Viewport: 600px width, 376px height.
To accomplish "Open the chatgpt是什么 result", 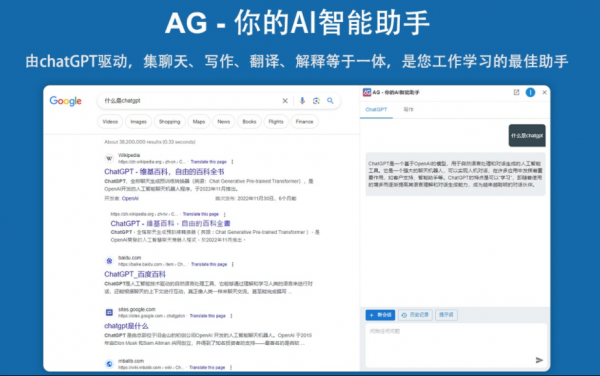I will (126, 326).
